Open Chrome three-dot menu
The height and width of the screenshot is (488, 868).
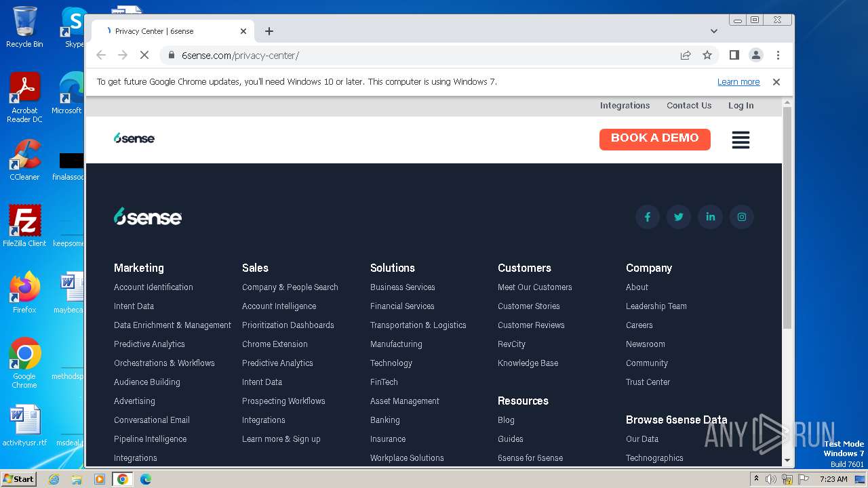pos(778,56)
